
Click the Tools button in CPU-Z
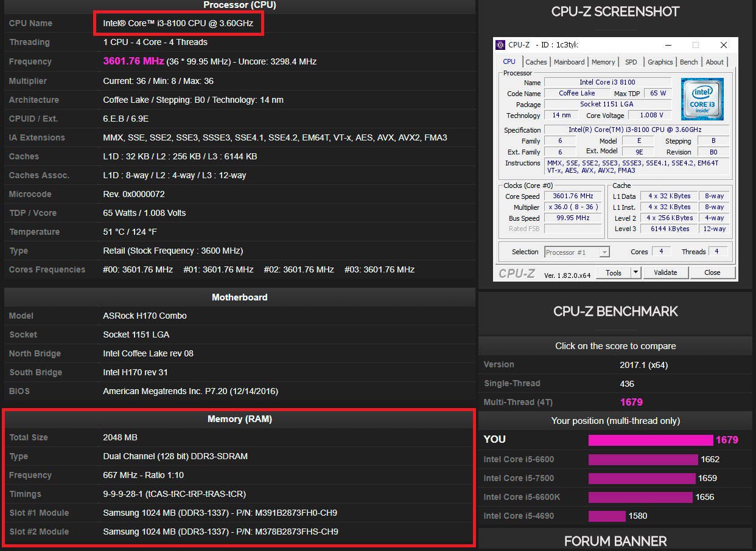613,272
